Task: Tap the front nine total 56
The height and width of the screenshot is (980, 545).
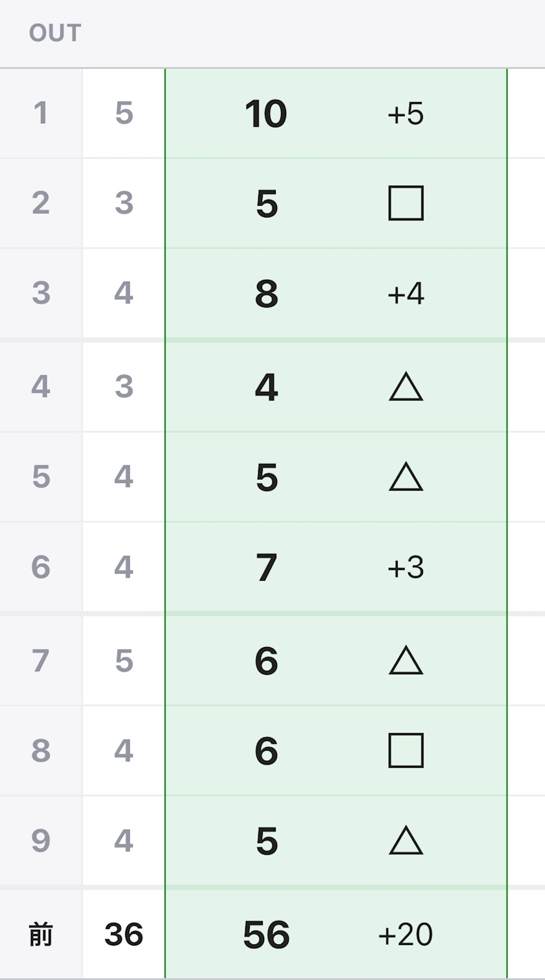Action: tap(267, 935)
